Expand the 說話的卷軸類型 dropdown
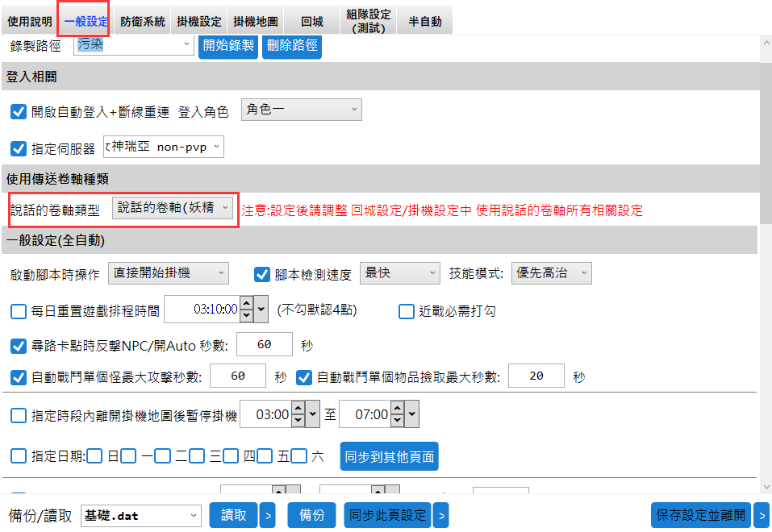772x532 pixels. coord(173,208)
